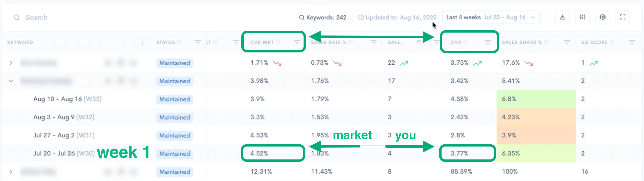Screen dimensions: 644x181
Task: Expand the last keyword row
Action: coord(11,172)
